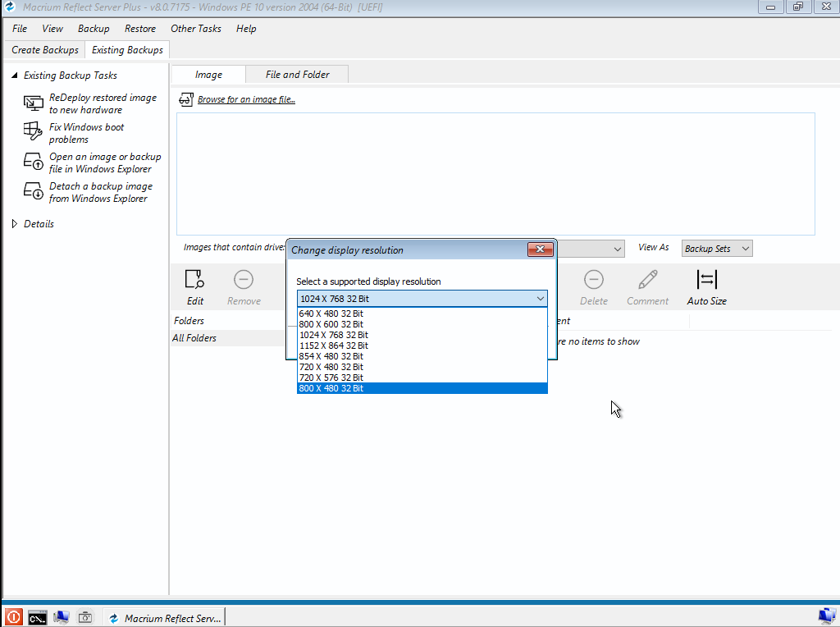
Task: Click the red power icon in taskbar
Action: (x=14, y=617)
